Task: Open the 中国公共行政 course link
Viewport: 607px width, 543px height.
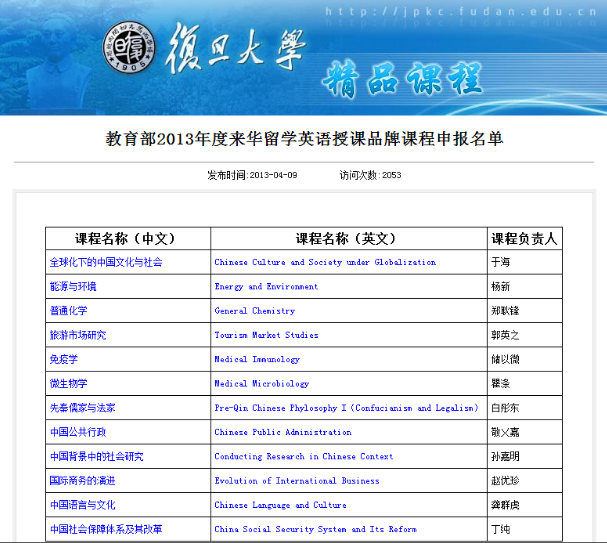Action: point(77,432)
